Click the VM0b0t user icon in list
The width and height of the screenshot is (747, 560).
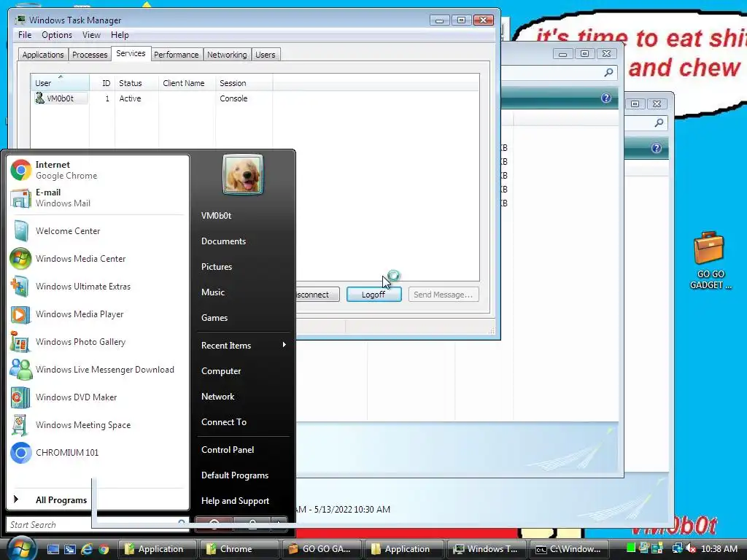39,98
